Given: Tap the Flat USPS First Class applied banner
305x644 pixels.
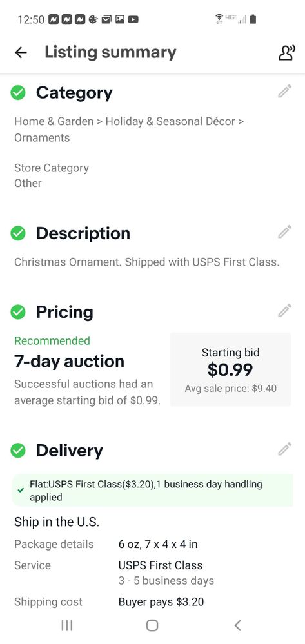Looking at the screenshot, I should click(152, 491).
